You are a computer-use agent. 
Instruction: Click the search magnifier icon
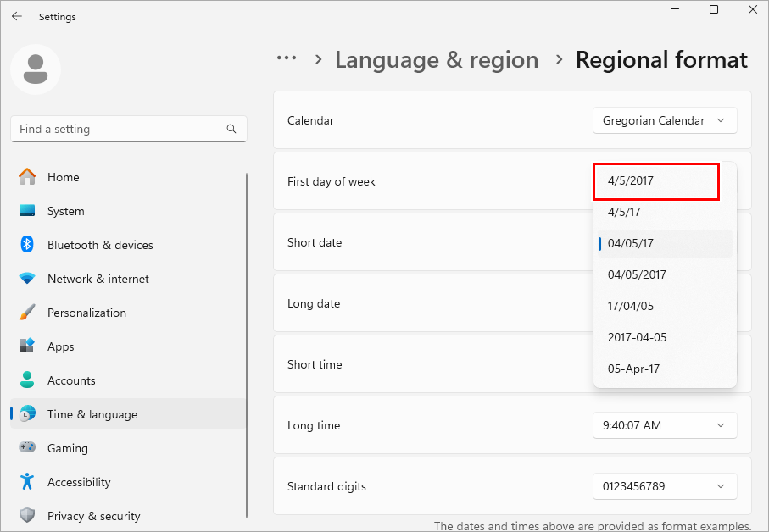pyautogui.click(x=231, y=129)
